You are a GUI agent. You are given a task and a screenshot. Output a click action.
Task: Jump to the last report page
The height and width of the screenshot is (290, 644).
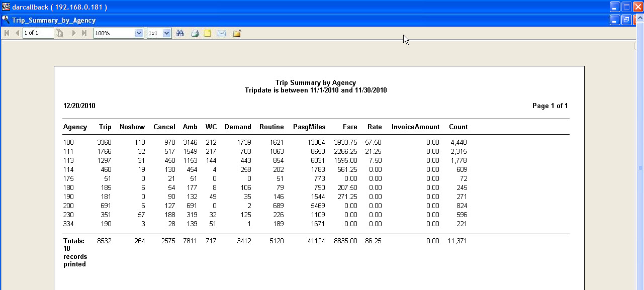84,33
